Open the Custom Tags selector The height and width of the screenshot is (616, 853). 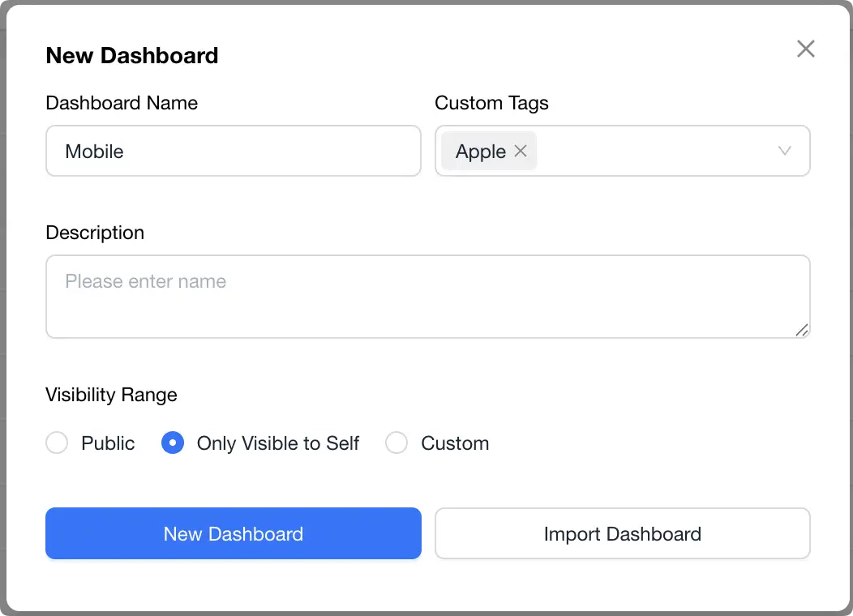[649, 151]
